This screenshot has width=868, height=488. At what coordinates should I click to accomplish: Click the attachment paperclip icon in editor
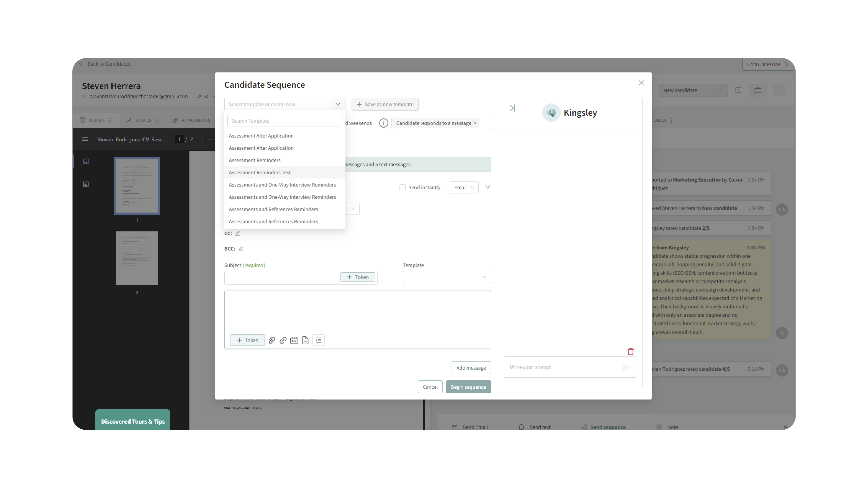(x=272, y=340)
